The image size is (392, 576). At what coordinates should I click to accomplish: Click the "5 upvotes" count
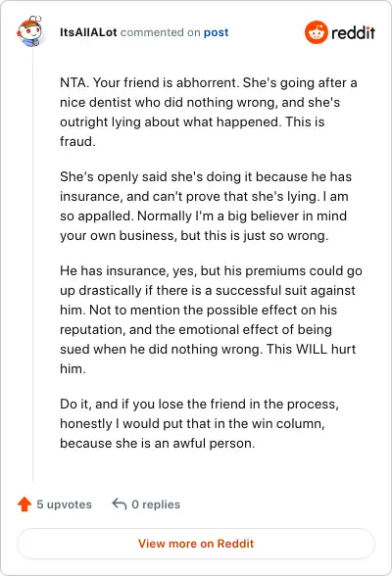[65, 504]
